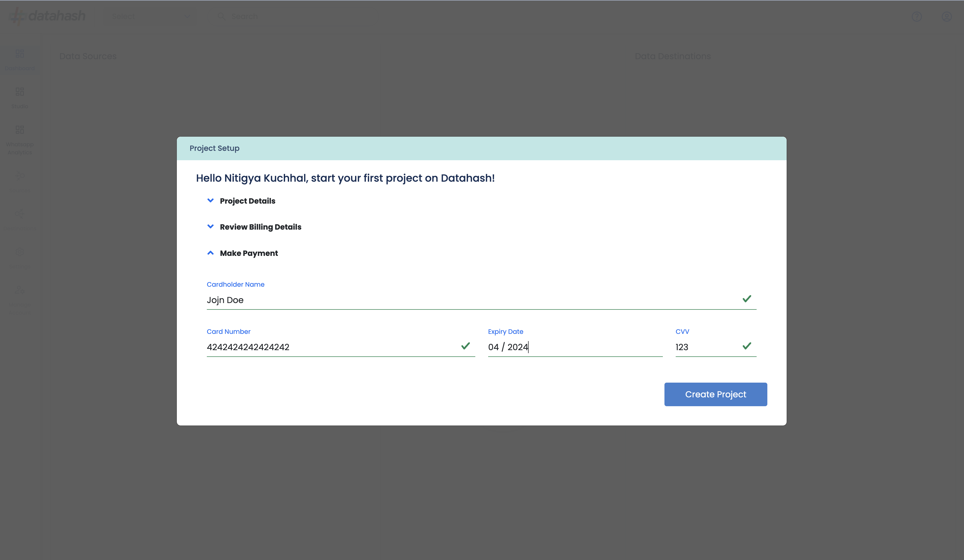Open Whatsapp Analytics in the sidebar

coord(20,140)
